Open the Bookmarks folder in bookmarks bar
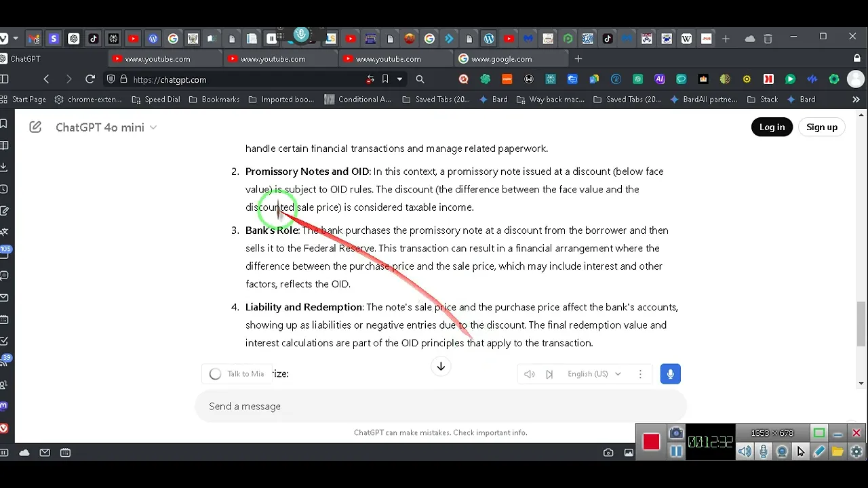Screen dimensions: 868x488 click(214, 100)
